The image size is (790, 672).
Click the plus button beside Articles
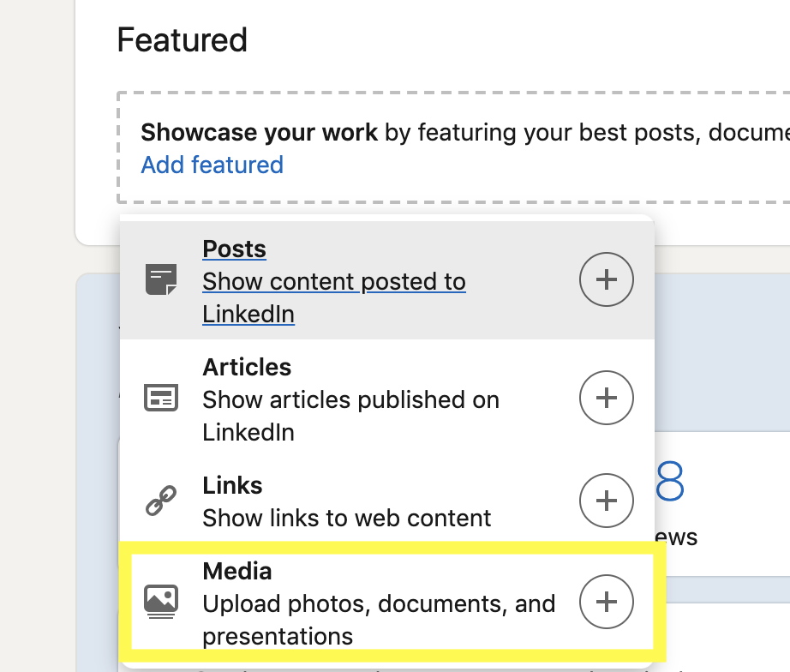click(606, 398)
